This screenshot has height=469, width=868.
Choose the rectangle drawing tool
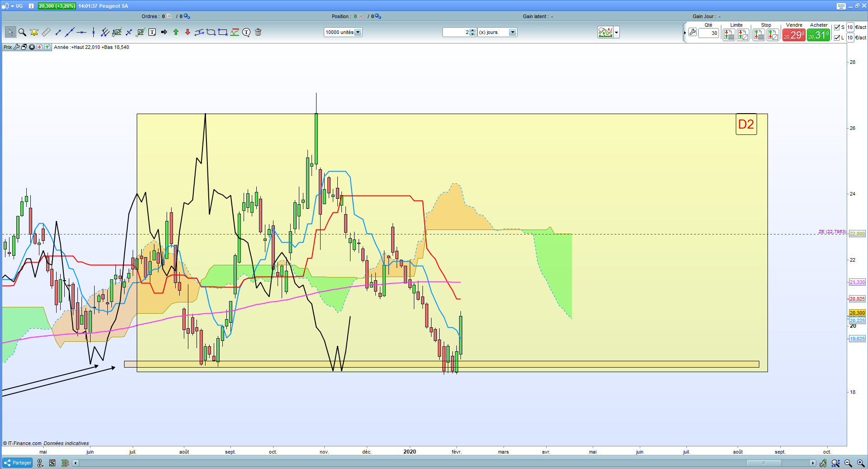223,32
